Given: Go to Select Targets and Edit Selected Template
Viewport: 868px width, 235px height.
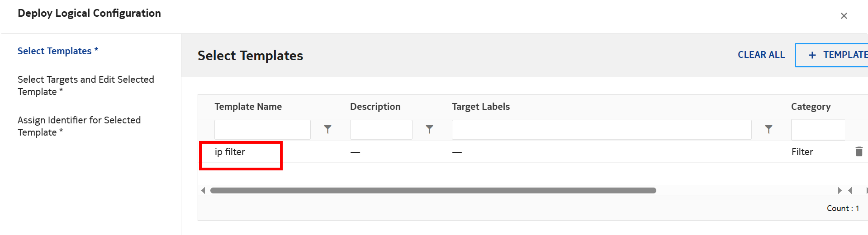Looking at the screenshot, I should 86,85.
